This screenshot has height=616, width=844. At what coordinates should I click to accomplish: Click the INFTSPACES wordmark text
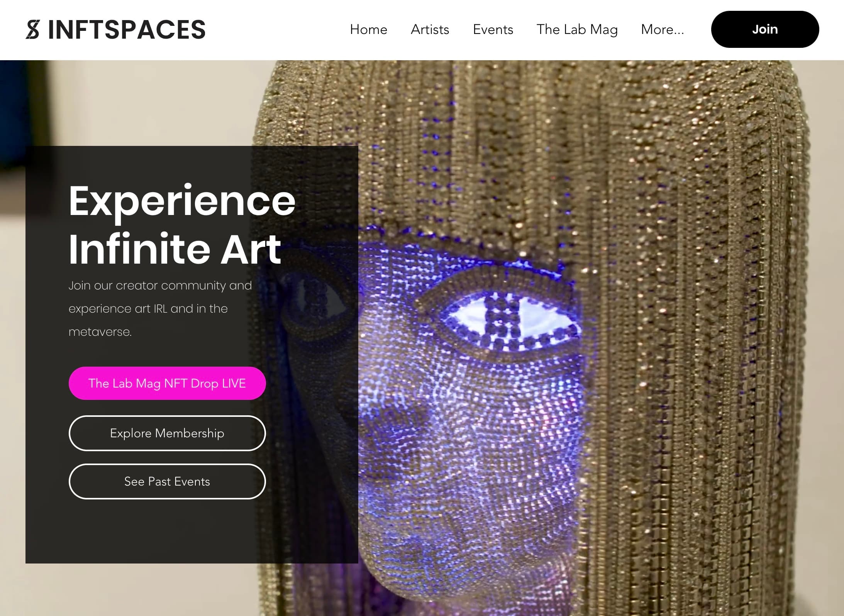[127, 30]
